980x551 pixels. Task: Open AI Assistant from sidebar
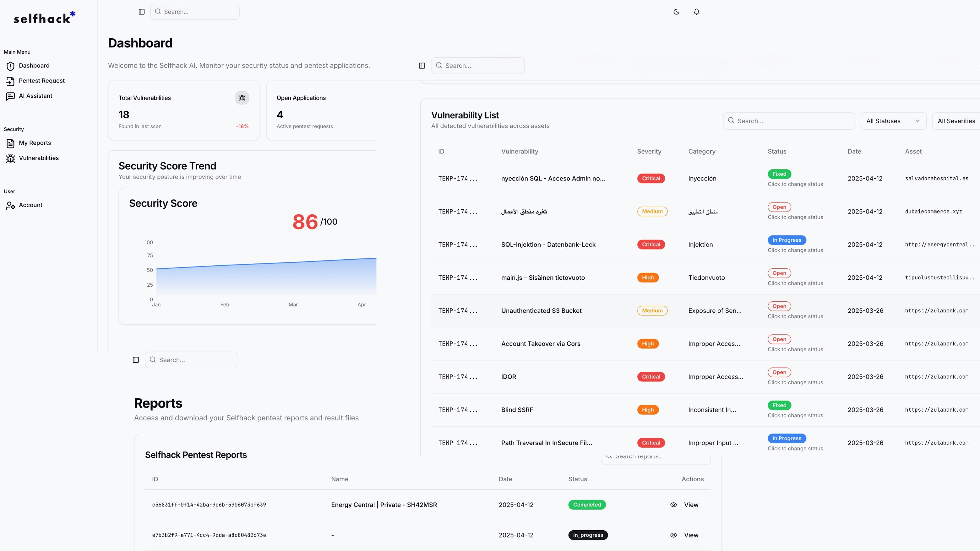35,96
